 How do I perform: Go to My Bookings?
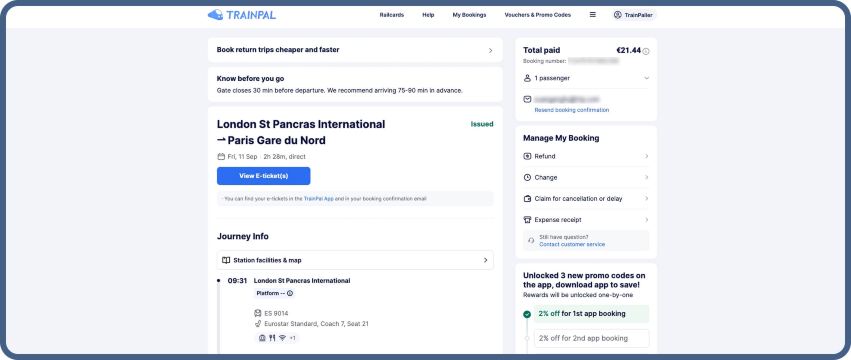coord(469,15)
